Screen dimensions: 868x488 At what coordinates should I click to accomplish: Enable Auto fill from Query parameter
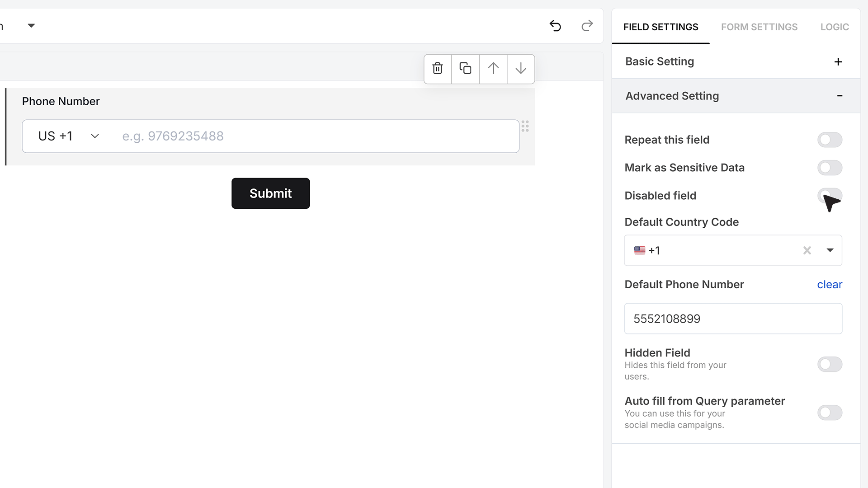pyautogui.click(x=830, y=413)
